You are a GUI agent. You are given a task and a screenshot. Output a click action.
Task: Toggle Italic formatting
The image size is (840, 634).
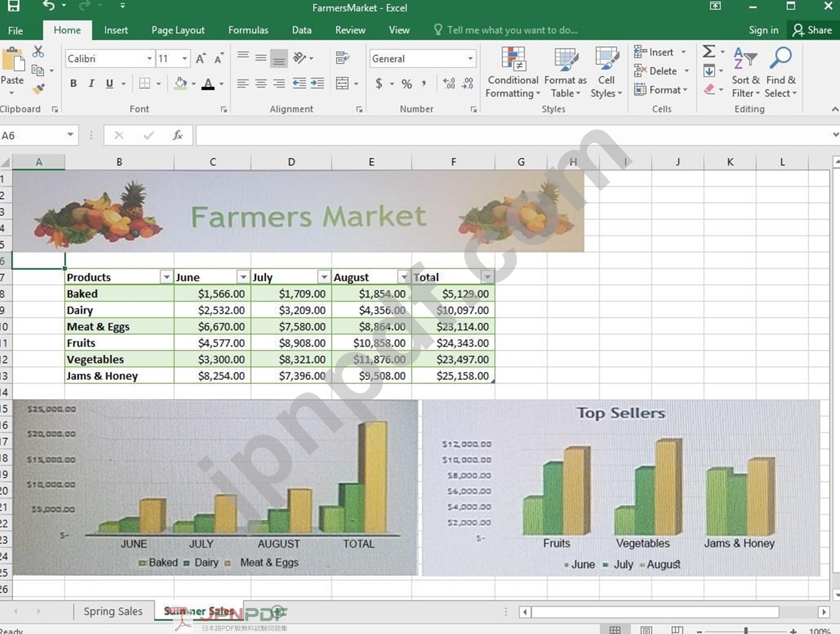[91, 84]
